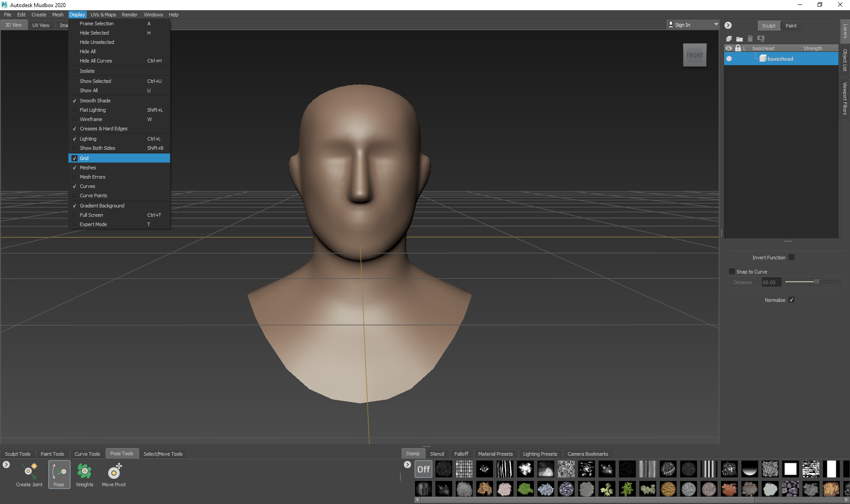Click the New Layer stack icon

click(729, 39)
